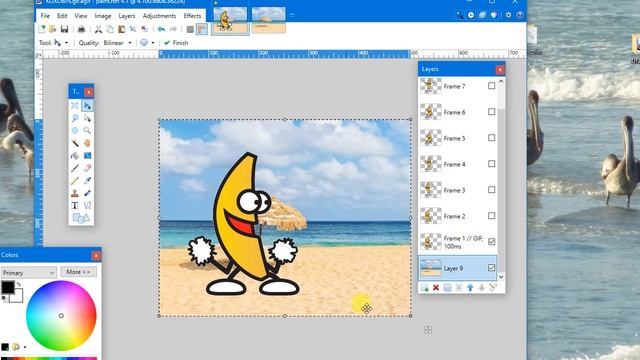Click the Undo arrow icon
This screenshot has width=640, height=360.
(161, 29)
